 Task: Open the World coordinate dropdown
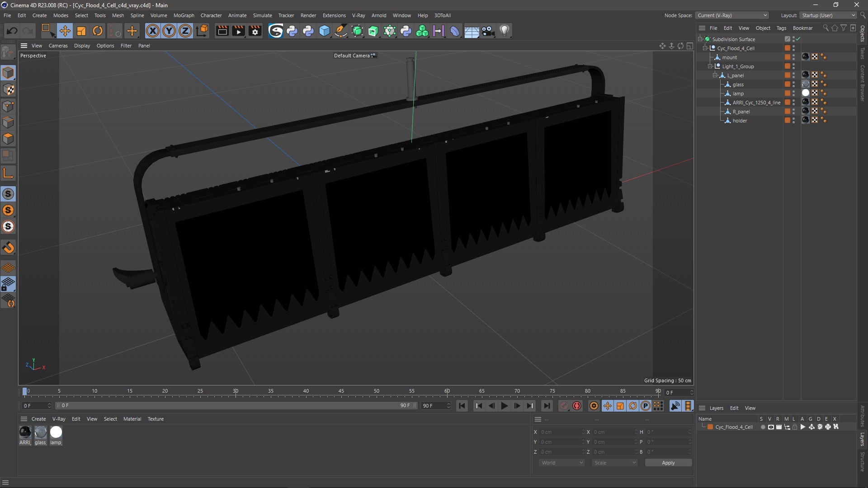(x=562, y=463)
